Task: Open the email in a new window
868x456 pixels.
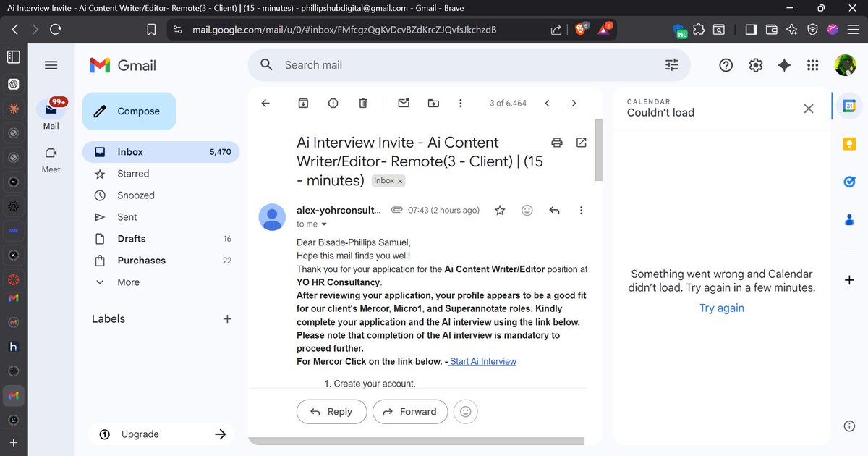Action: tap(581, 143)
